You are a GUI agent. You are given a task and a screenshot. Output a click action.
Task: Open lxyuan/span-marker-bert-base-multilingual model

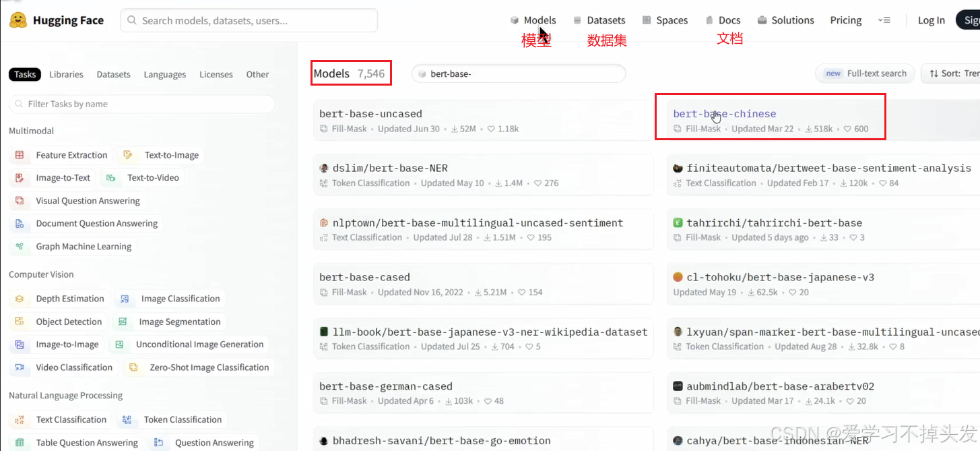point(823,338)
